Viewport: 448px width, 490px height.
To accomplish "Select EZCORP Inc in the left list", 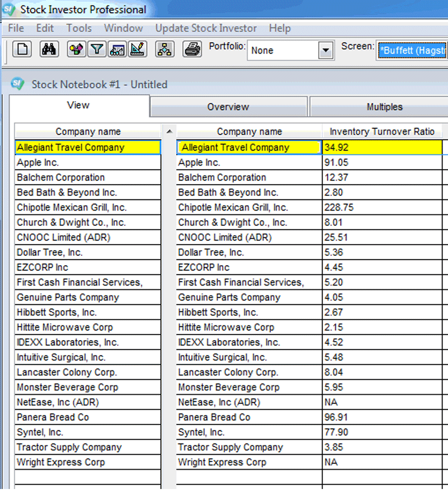I will (x=88, y=268).
